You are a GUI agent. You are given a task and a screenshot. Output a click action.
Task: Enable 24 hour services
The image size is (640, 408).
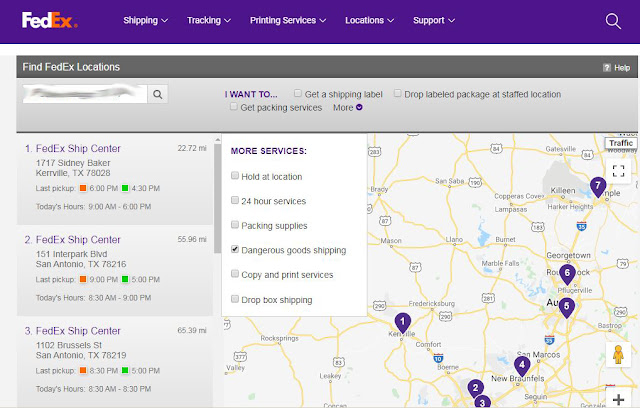point(235,200)
